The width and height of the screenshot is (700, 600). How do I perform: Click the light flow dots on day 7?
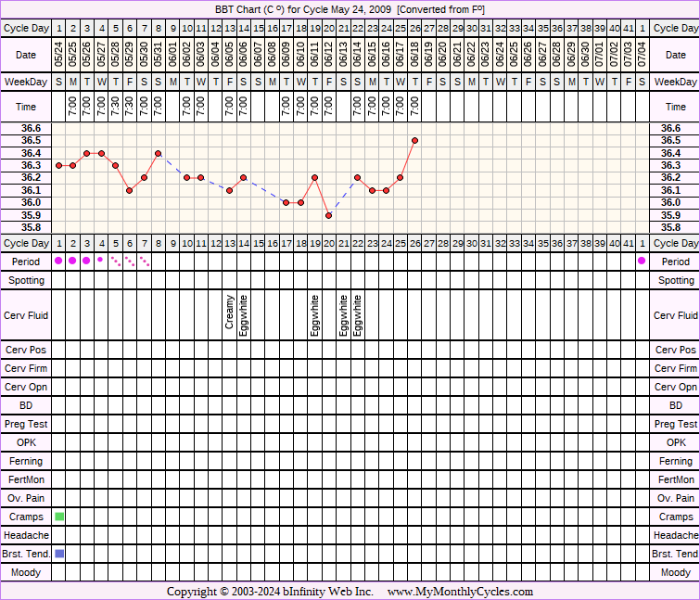coord(144,261)
